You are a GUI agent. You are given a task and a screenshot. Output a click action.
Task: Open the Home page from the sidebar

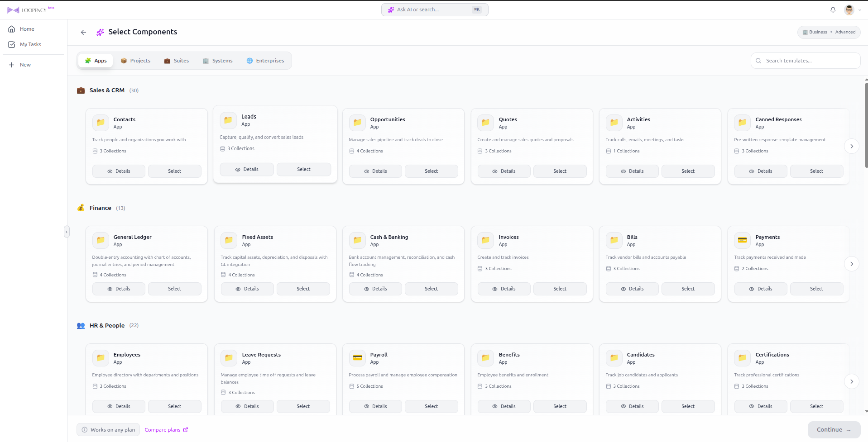tap(27, 29)
